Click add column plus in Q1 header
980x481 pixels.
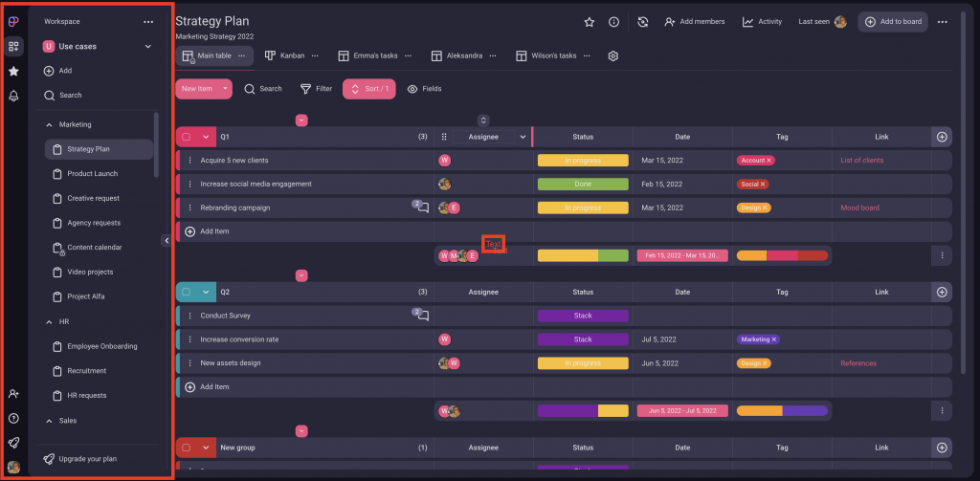point(942,137)
